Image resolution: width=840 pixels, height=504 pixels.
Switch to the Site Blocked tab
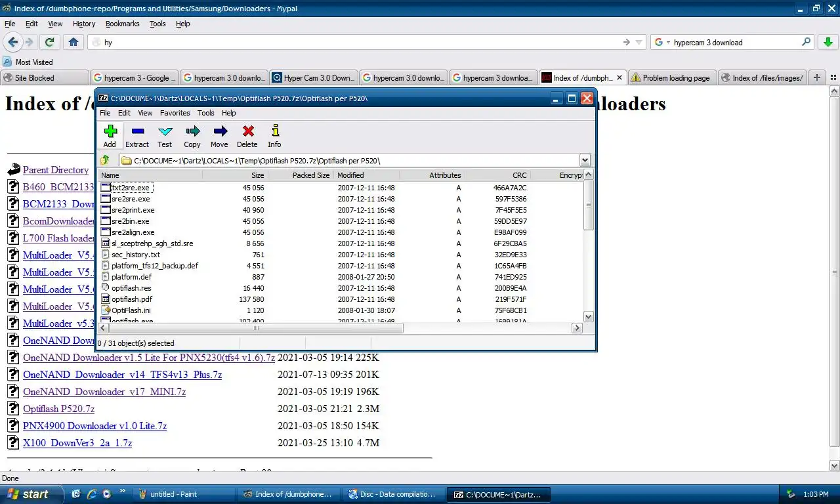(44, 77)
